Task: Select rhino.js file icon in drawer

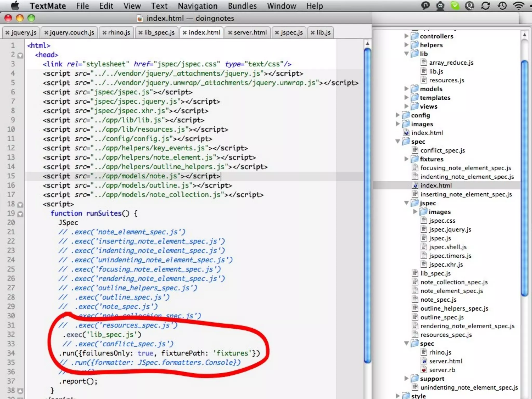Action: [x=424, y=352]
